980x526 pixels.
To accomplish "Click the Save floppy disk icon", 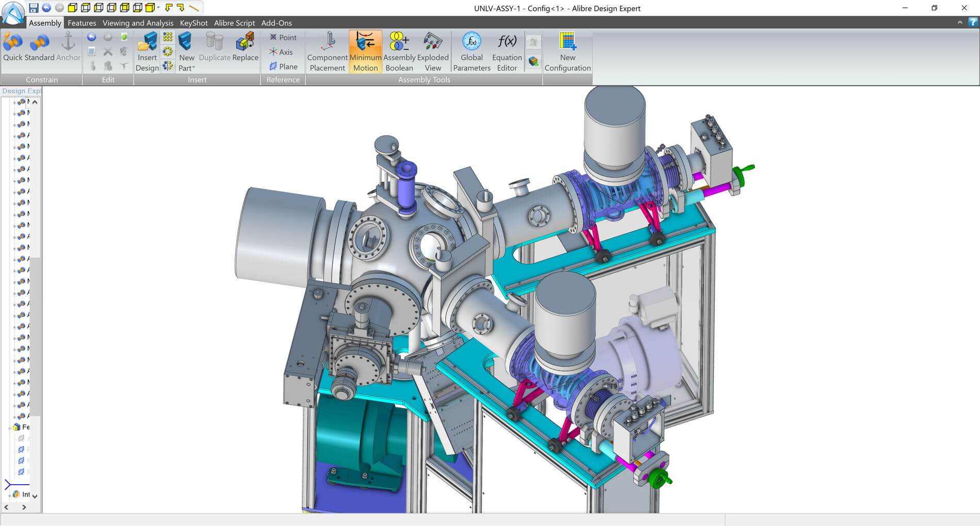I will (x=34, y=8).
